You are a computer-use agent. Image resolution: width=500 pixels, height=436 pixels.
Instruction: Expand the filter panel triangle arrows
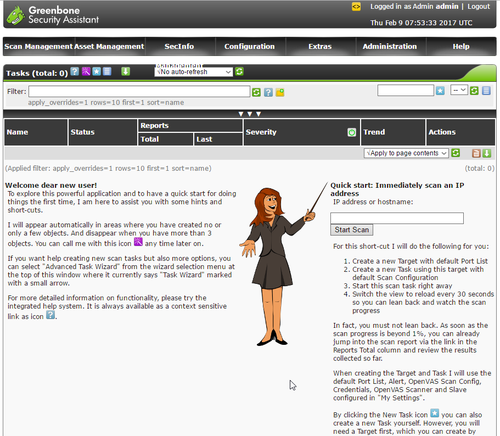coord(249,114)
